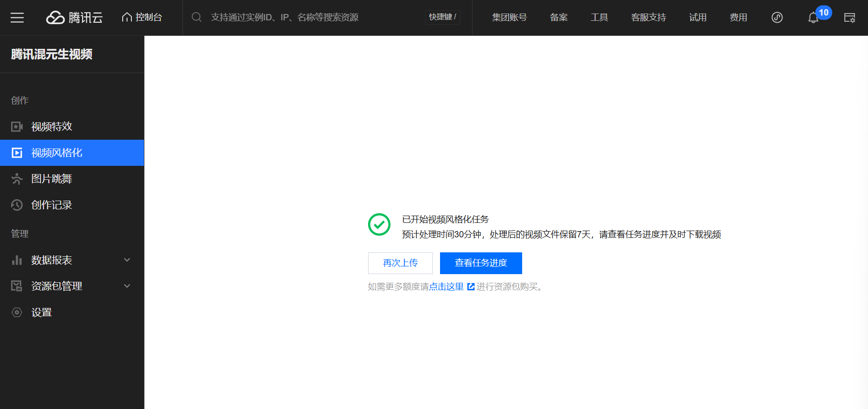Screen dimensions: 868x409
Task: Click the external link icon after 点击这里
Action: pyautogui.click(x=471, y=287)
